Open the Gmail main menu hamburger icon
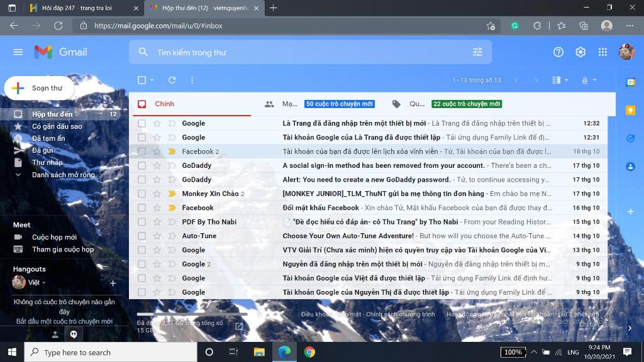The width and height of the screenshot is (644, 362). click(x=18, y=52)
